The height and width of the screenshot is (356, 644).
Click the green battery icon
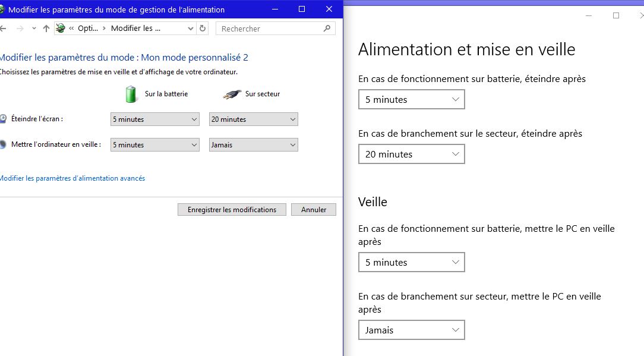click(131, 94)
